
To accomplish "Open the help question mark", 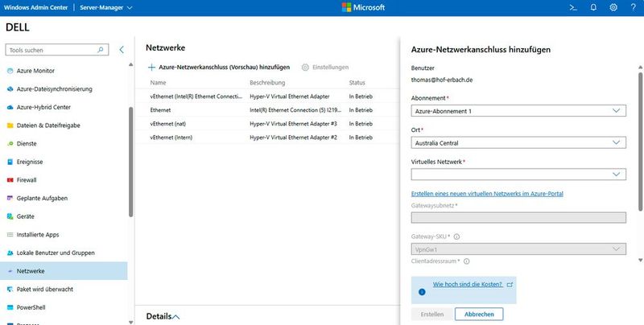I will (x=633, y=7).
